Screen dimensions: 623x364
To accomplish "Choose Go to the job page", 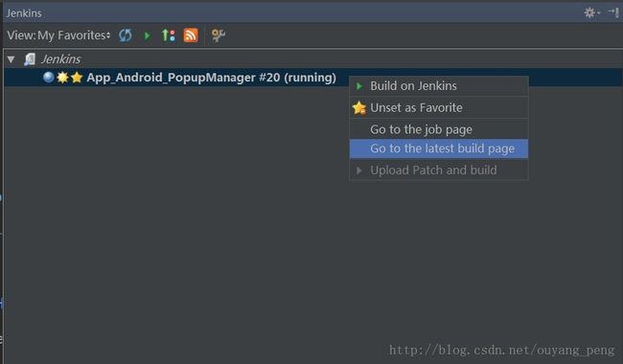I will coord(439,129).
